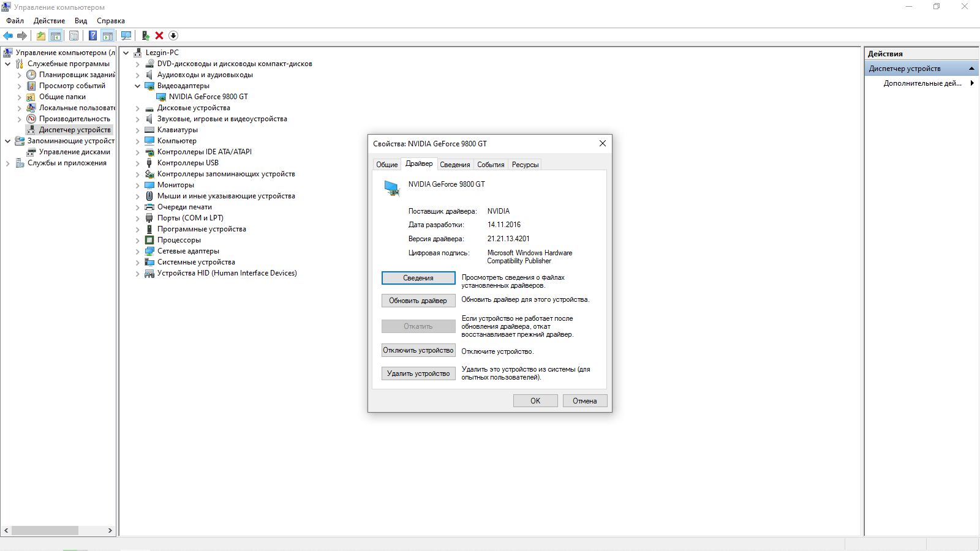The height and width of the screenshot is (551, 980).
Task: Collapse the Видеоадаптеры tree node
Action: (x=137, y=86)
